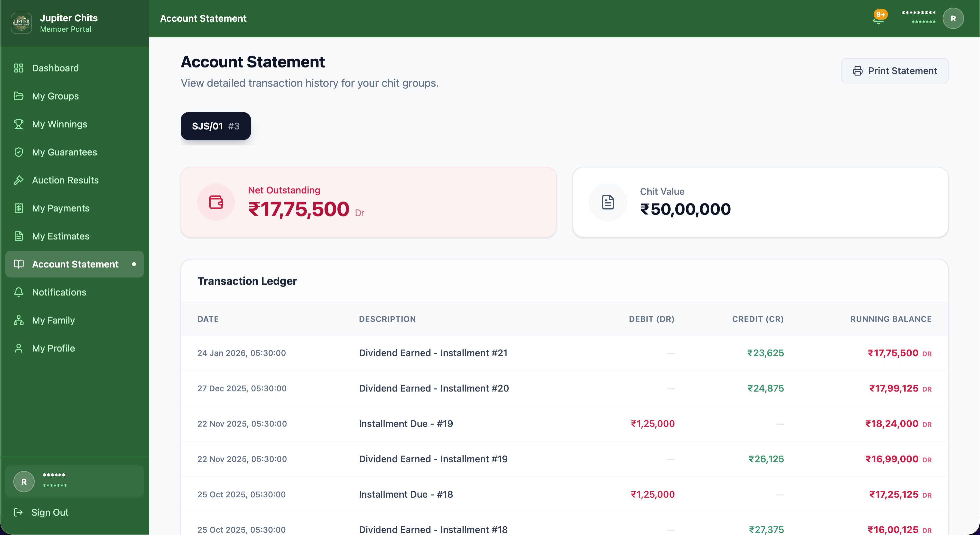980x535 pixels.
Task: Click the Jupiter Chits logo
Action: pos(21,23)
